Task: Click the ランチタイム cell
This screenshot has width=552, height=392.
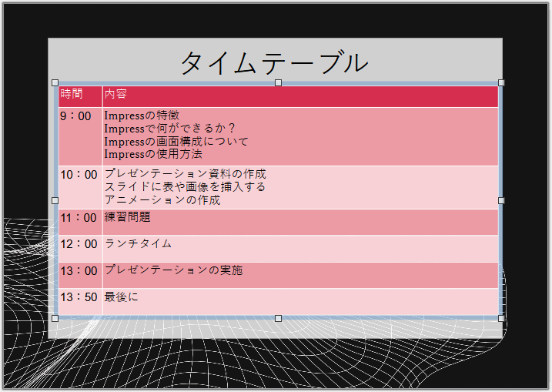Action: pyautogui.click(x=301, y=249)
